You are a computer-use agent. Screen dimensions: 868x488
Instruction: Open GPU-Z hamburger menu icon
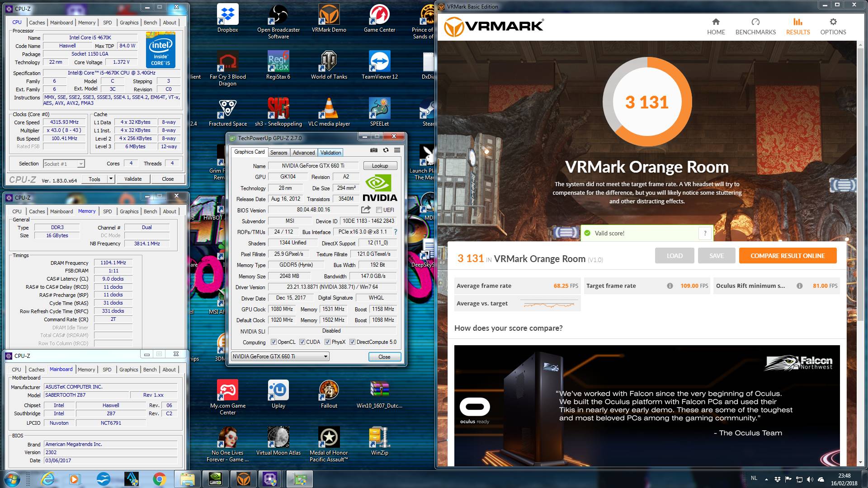click(x=397, y=150)
